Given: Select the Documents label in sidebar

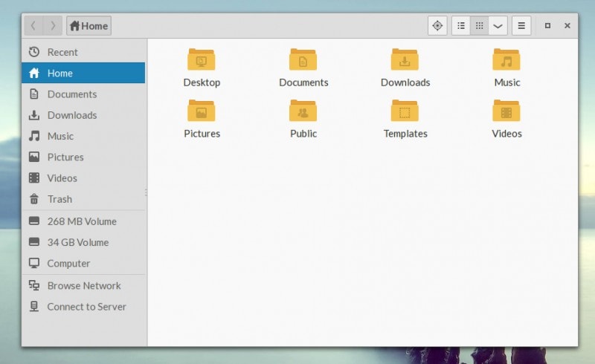Looking at the screenshot, I should pyautogui.click(x=72, y=94).
